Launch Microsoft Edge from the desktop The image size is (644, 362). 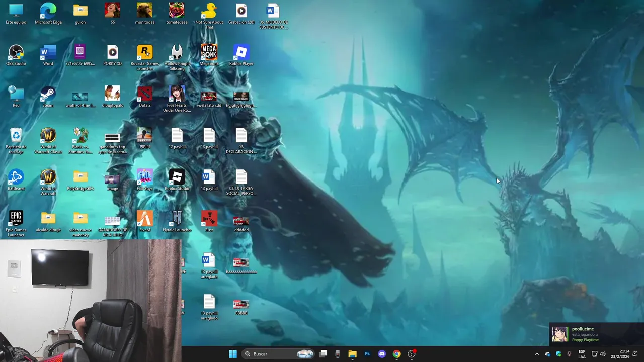48,14
